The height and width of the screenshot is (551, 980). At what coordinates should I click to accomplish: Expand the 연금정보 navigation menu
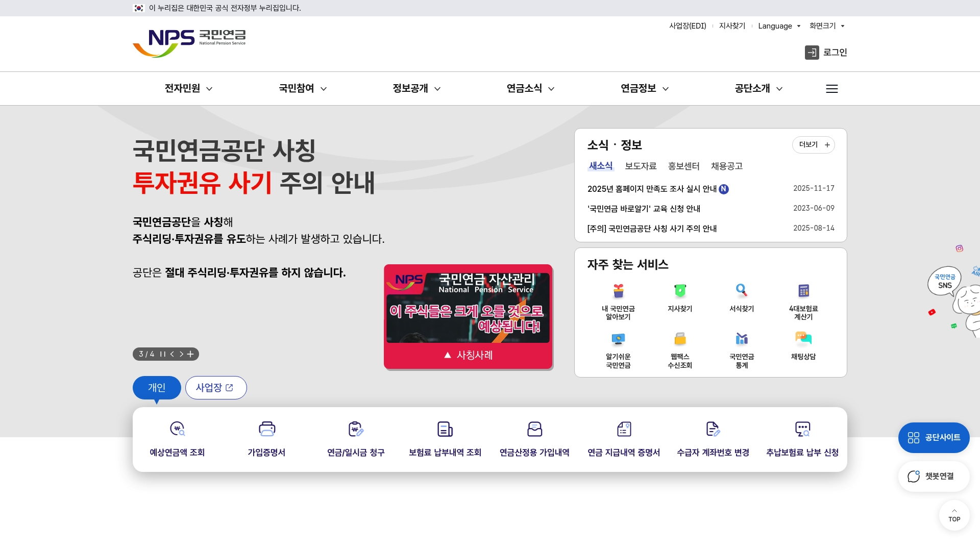(x=643, y=88)
